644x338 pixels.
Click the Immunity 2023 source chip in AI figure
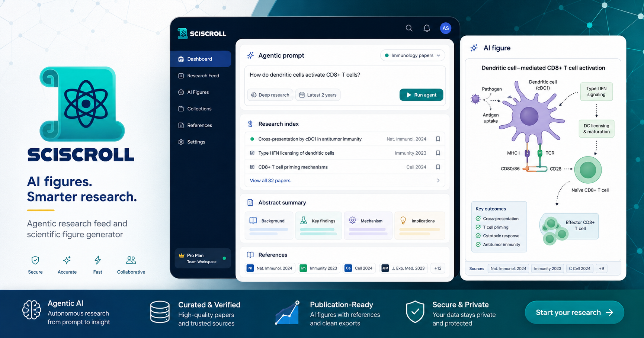548,268
